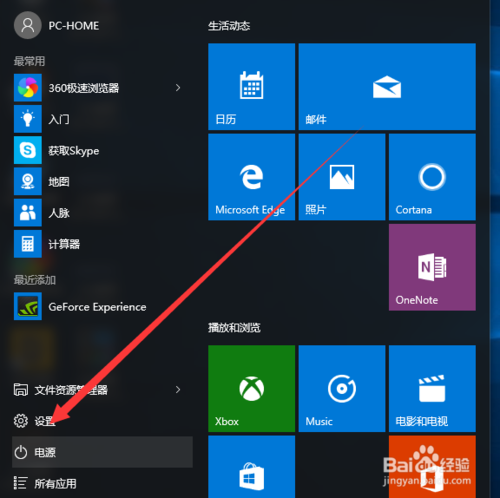Open the 入门 lightbulb app
500x498 pixels.
[28, 119]
